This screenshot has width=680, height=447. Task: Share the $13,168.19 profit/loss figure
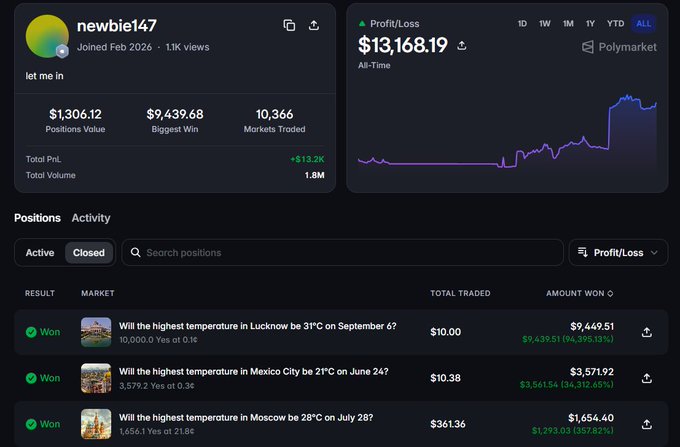point(462,46)
